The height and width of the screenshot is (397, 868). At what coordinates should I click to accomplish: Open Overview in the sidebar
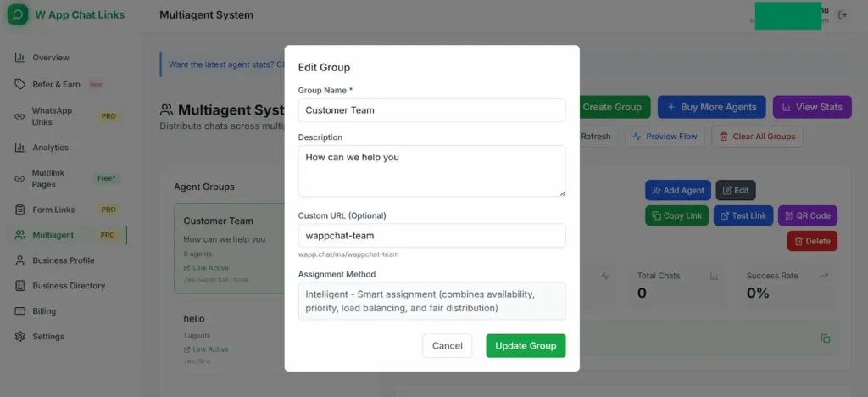[51, 58]
